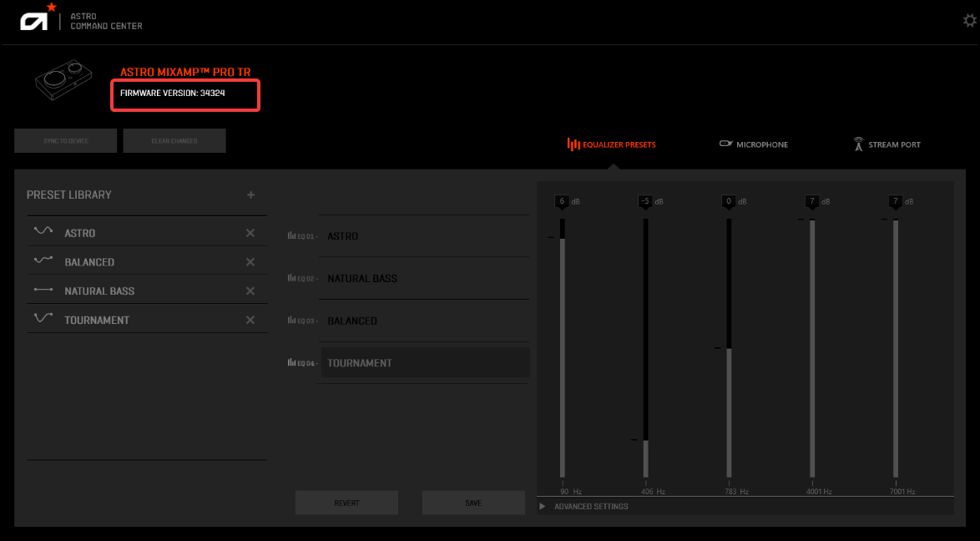
Task: Click the Revert button
Action: [x=347, y=503]
